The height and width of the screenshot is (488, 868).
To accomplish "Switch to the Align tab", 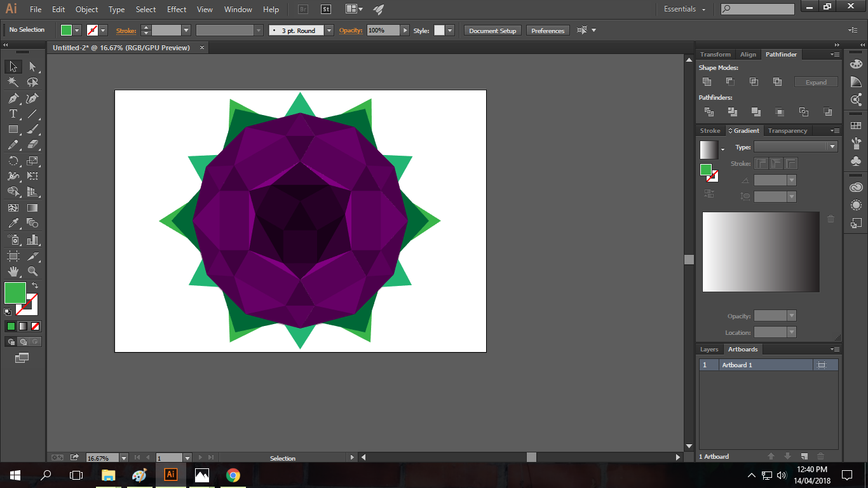I will 748,55.
